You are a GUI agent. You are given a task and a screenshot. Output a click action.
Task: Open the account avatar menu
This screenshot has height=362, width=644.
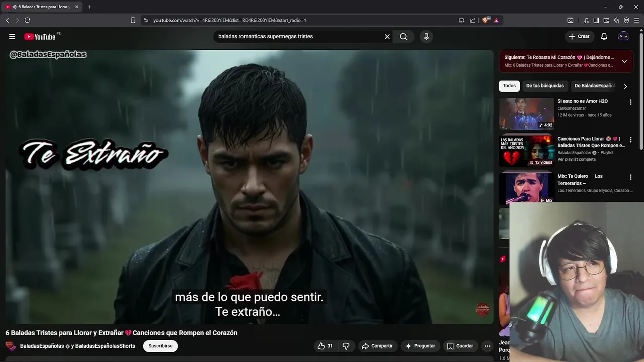[x=623, y=36]
